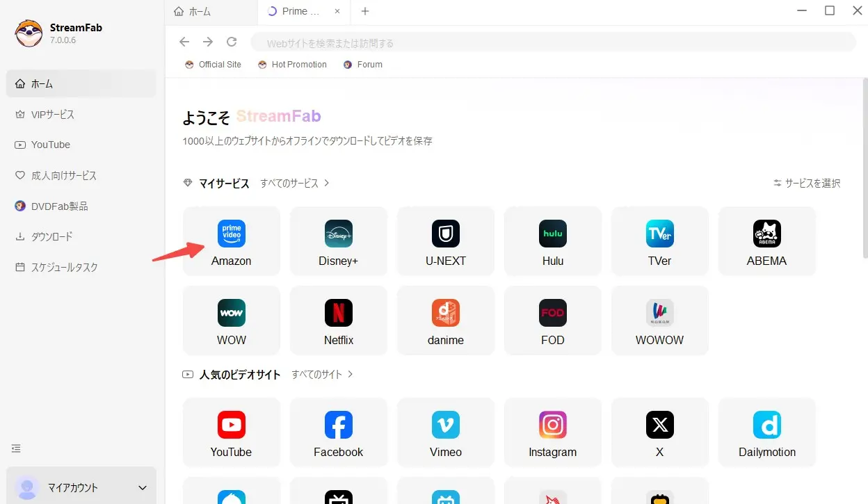The height and width of the screenshot is (504, 868).
Task: Click the version number 7.0.0.6
Action: pyautogui.click(x=63, y=40)
